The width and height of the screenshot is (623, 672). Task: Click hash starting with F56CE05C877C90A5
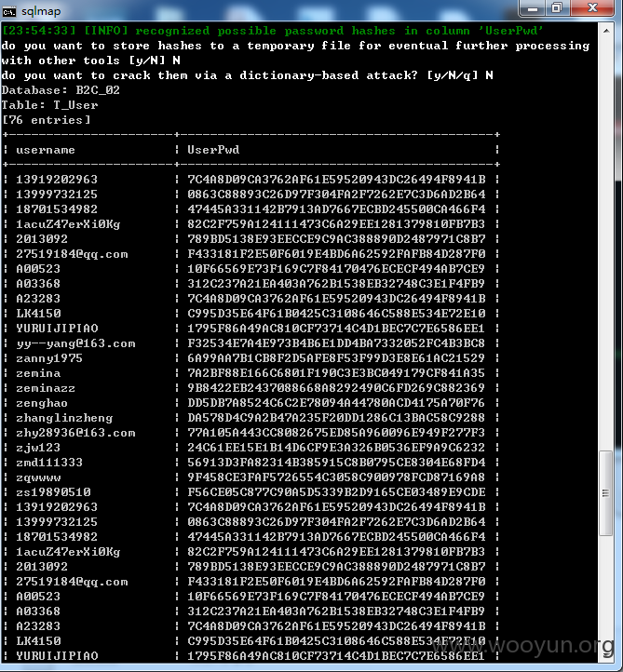[336, 492]
